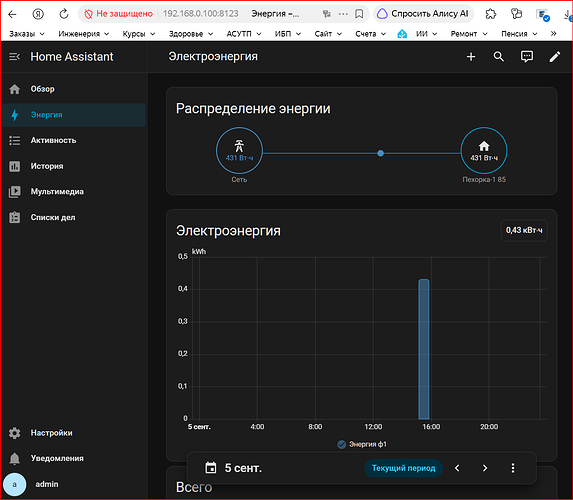Click 'Спросить Алису AI' button
The height and width of the screenshot is (500, 573).
pos(423,14)
